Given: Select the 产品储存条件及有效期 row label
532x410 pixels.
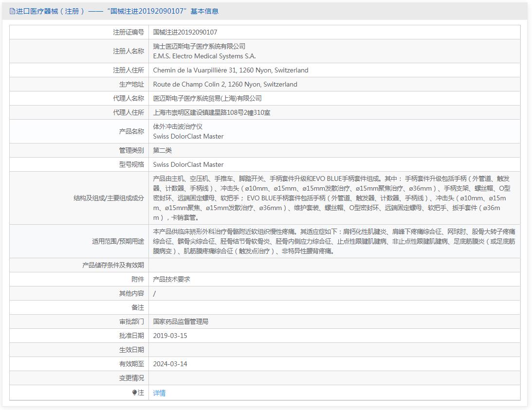Looking at the screenshot, I should [x=113, y=265].
